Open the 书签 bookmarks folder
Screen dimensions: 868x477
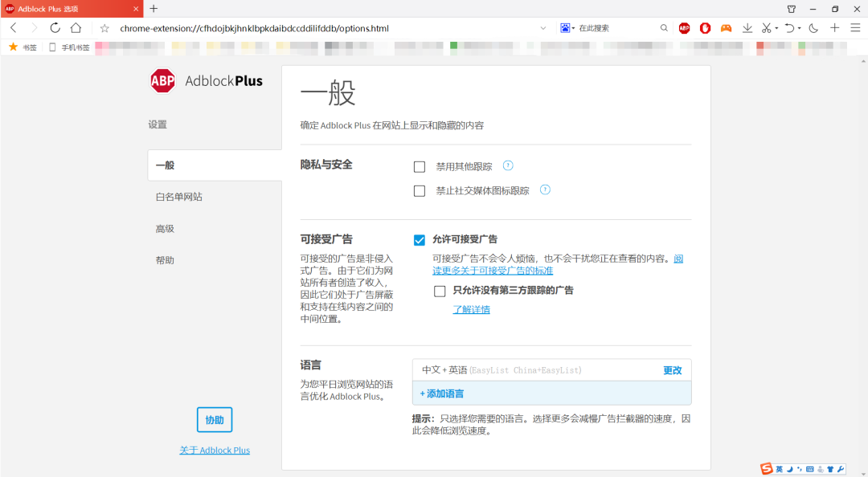(x=23, y=47)
